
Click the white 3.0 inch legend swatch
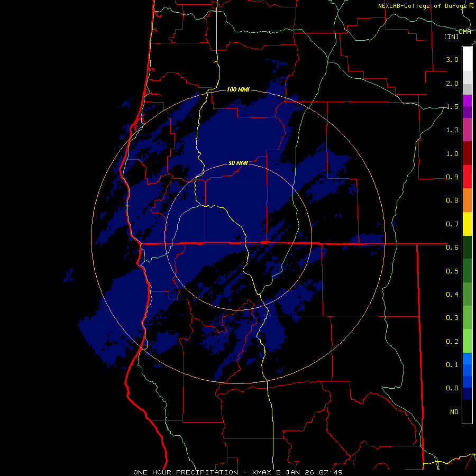point(467,59)
